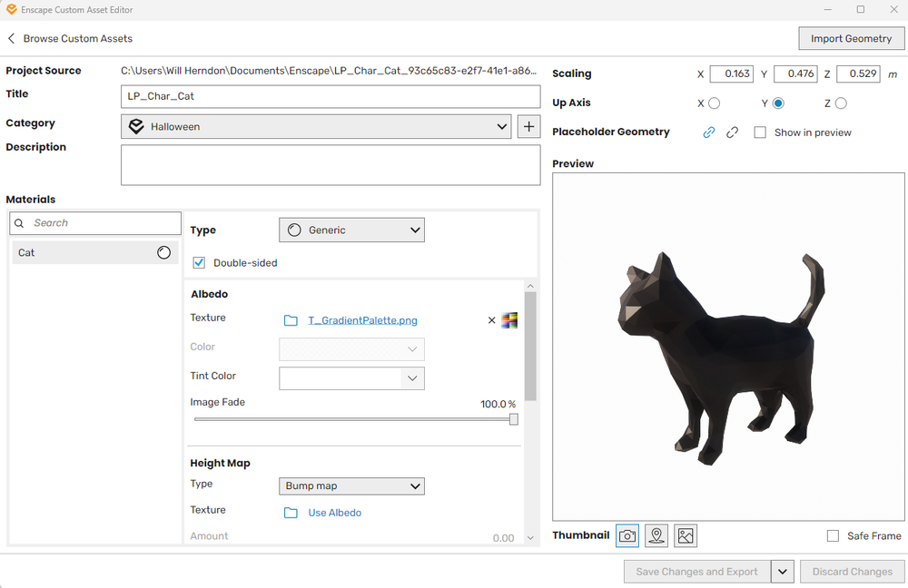Open the folder icon beside Albedo texture

291,319
